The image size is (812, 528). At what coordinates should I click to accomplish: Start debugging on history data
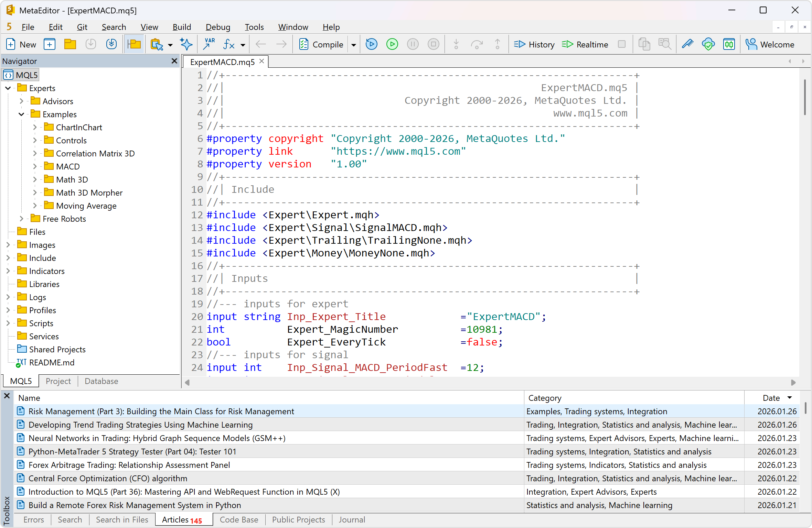click(371, 44)
